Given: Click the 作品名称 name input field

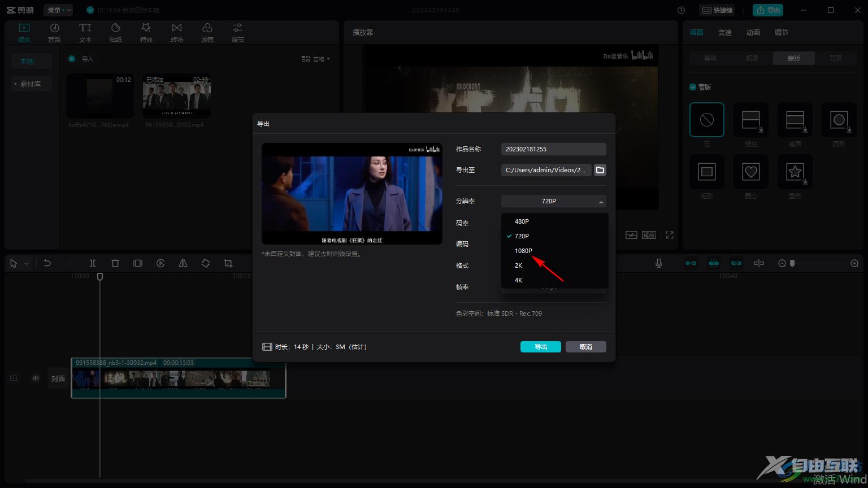Looking at the screenshot, I should click(554, 149).
